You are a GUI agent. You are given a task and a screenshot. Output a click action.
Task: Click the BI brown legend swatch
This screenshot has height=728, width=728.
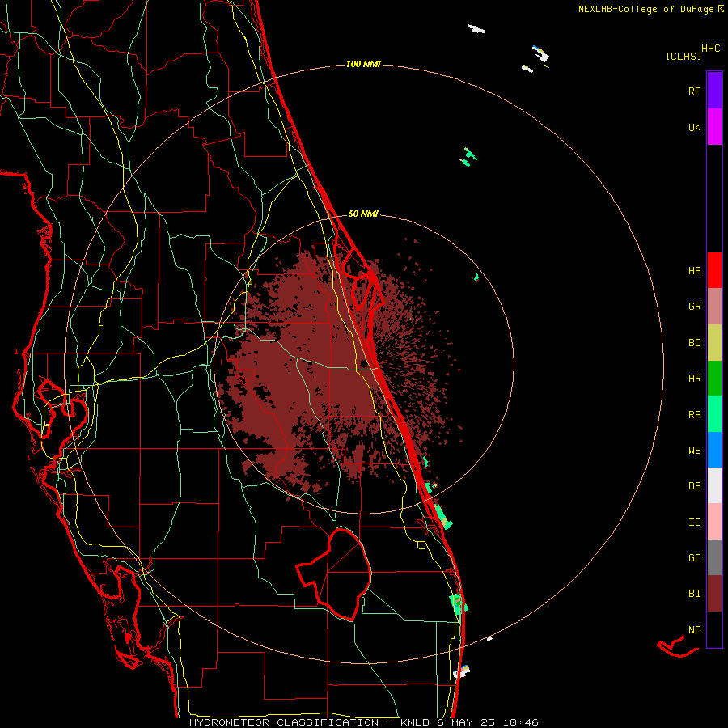click(x=714, y=594)
